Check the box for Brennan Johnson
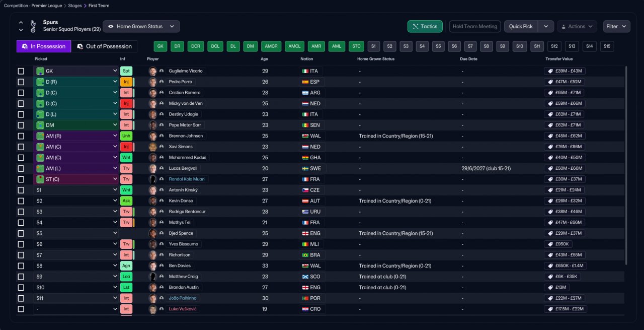This screenshot has width=644, height=330. coord(21,136)
